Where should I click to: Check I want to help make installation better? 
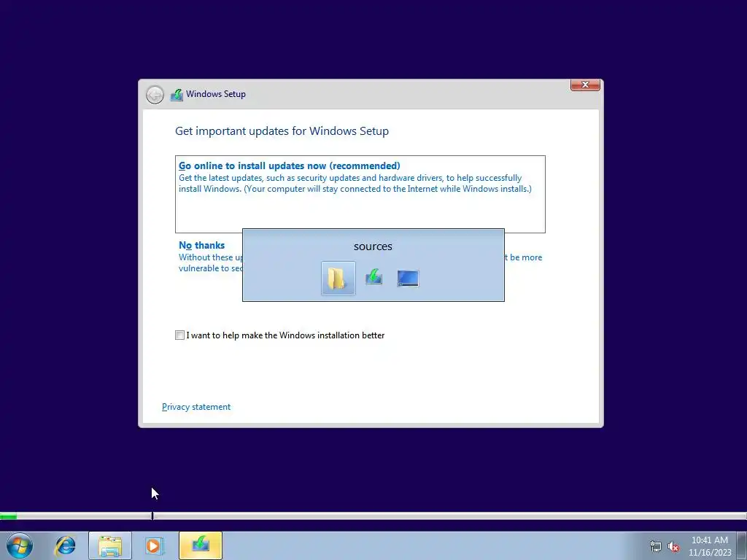click(179, 335)
